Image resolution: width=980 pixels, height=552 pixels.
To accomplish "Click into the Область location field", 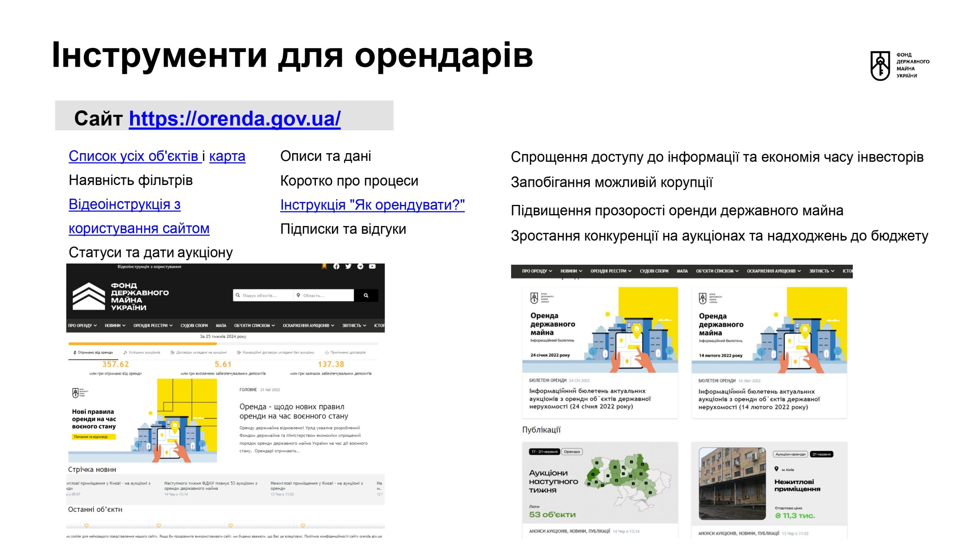I will [x=324, y=295].
